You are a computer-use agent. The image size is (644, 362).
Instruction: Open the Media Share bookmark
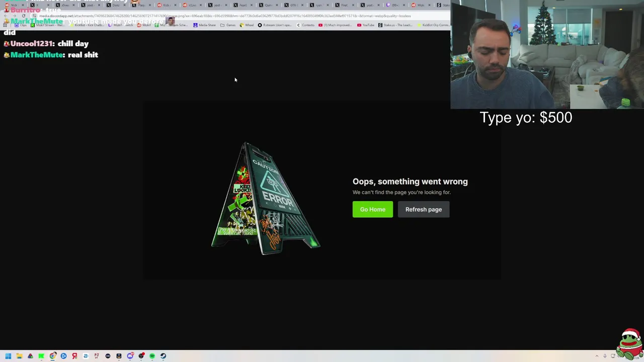tap(204, 25)
